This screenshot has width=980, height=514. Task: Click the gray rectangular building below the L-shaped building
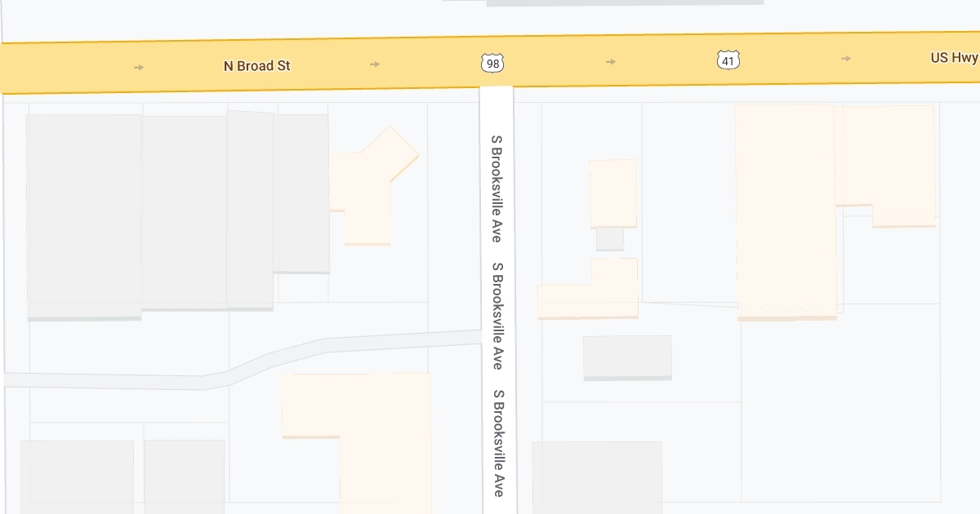pos(627,357)
